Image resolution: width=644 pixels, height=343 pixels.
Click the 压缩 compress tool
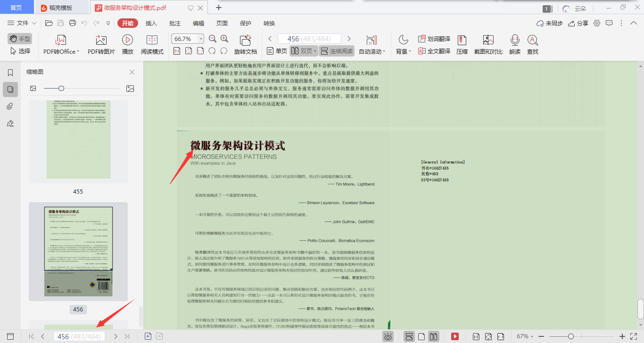[462, 45]
